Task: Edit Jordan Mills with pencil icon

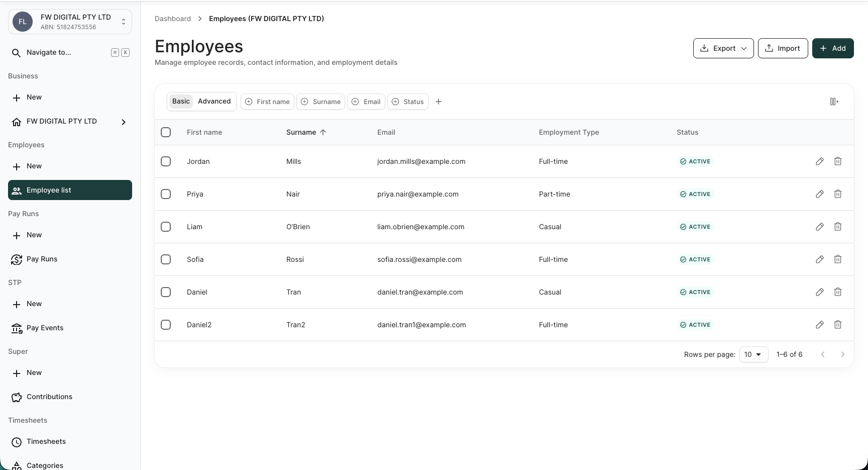Action: click(820, 161)
